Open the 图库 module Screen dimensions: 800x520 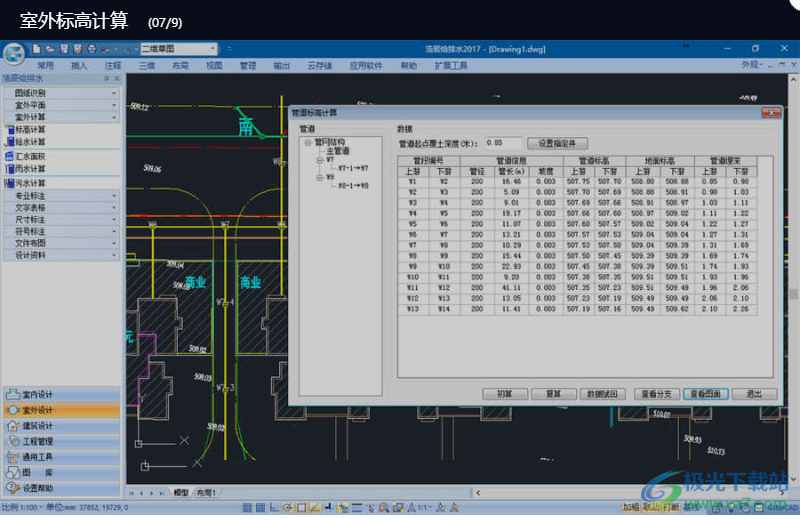pos(62,473)
